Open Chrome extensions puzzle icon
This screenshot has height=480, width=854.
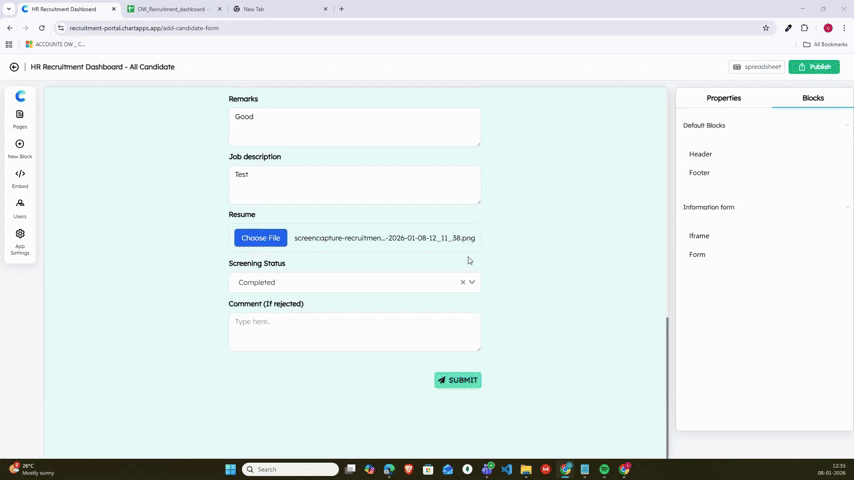(x=804, y=28)
